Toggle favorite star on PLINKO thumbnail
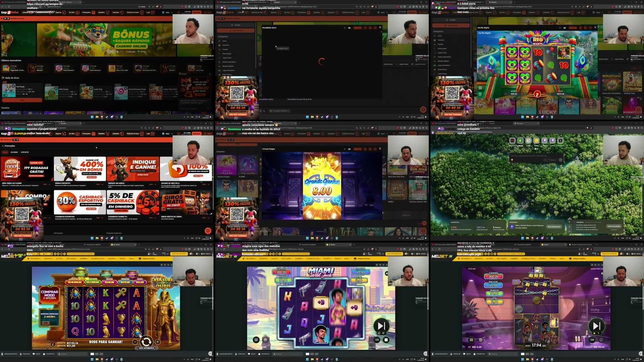Viewport: 644px width, 362px height. (256, 157)
